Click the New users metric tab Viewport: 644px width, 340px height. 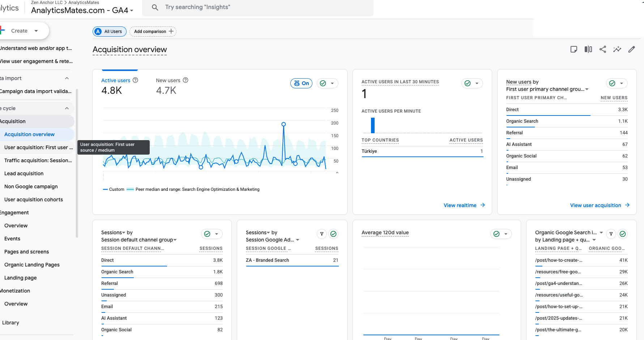click(172, 87)
